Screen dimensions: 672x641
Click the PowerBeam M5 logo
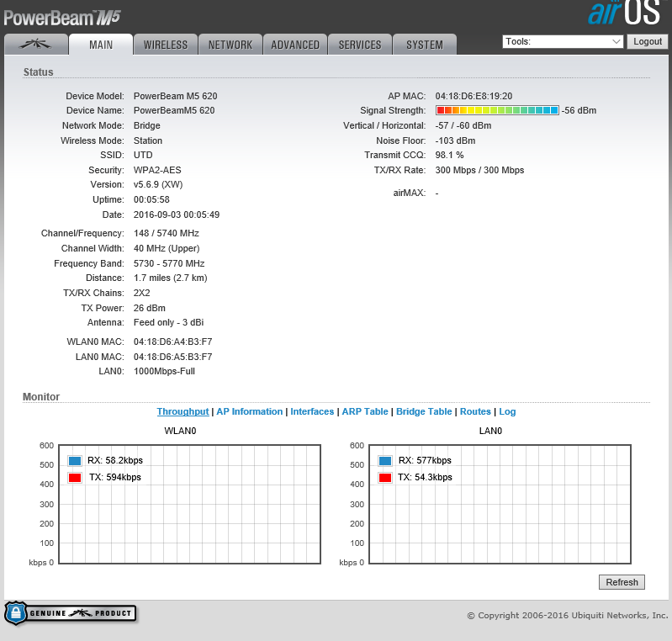click(62, 18)
